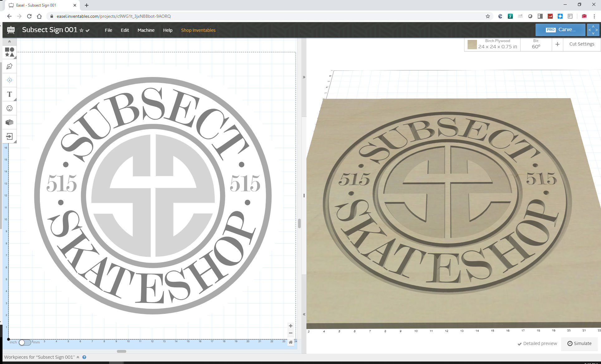
Task: Click the browser address bar URL
Action: point(113,16)
